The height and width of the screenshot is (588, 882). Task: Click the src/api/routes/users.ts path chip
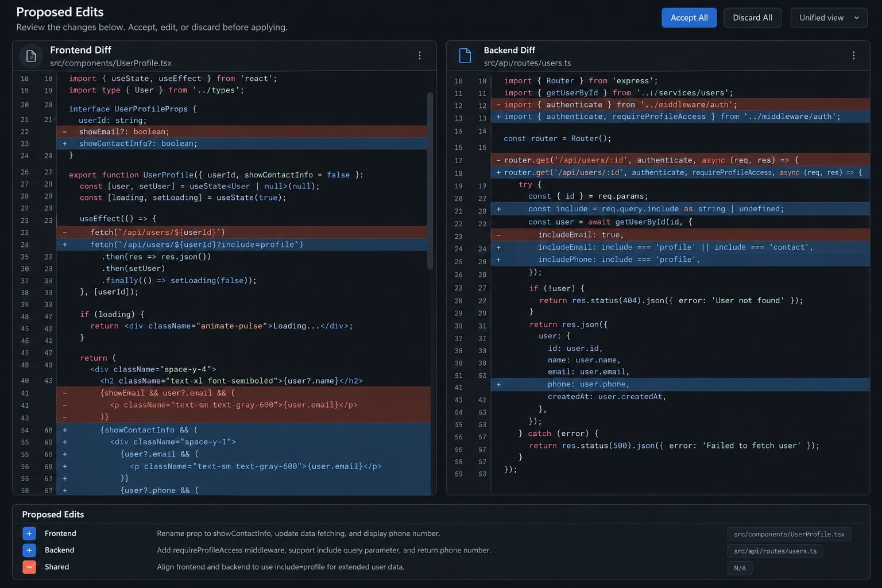click(775, 551)
